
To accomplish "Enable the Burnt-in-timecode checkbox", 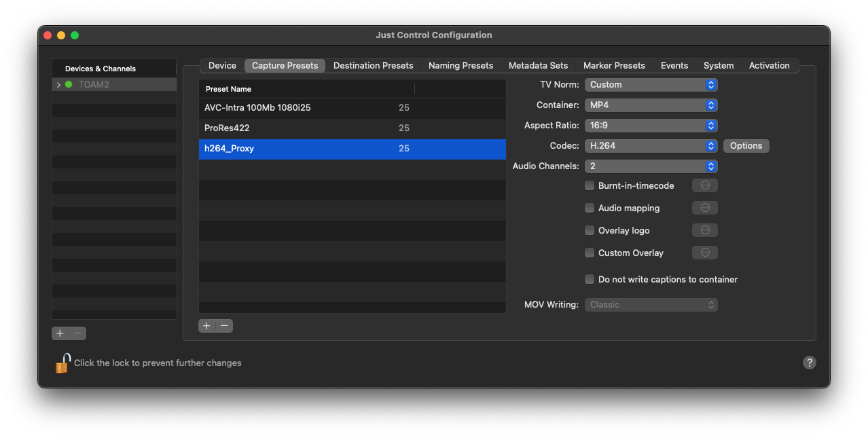I will (590, 185).
